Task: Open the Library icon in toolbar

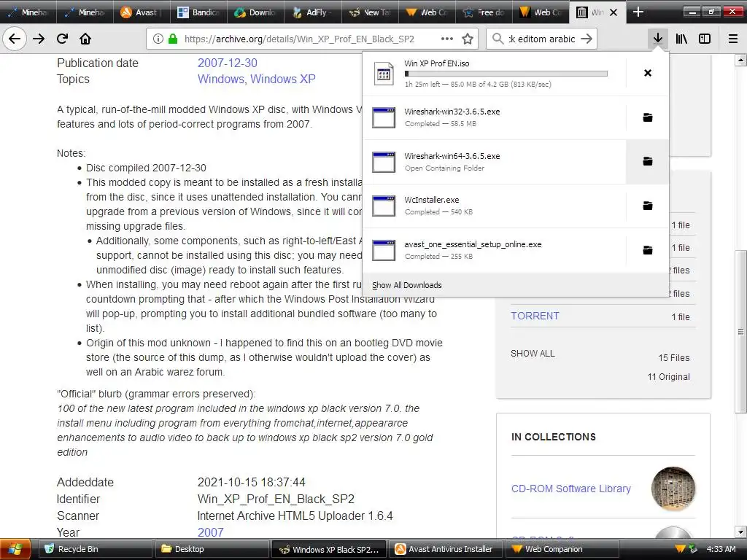Action: coord(681,39)
